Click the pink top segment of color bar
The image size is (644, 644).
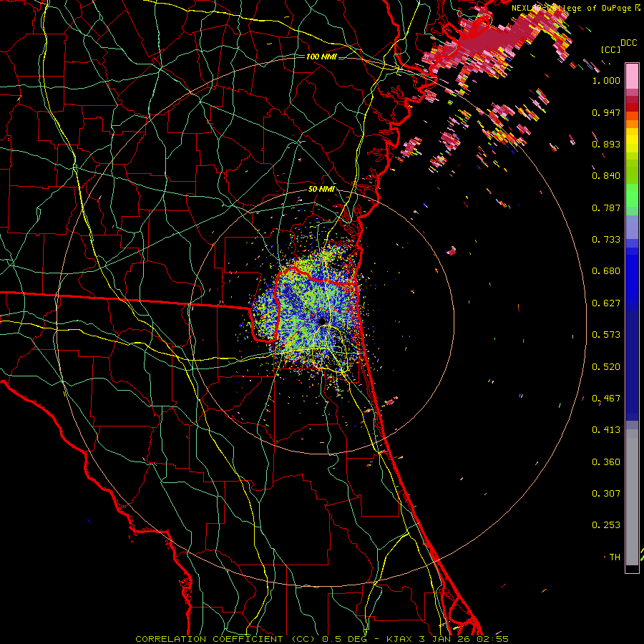click(x=632, y=76)
